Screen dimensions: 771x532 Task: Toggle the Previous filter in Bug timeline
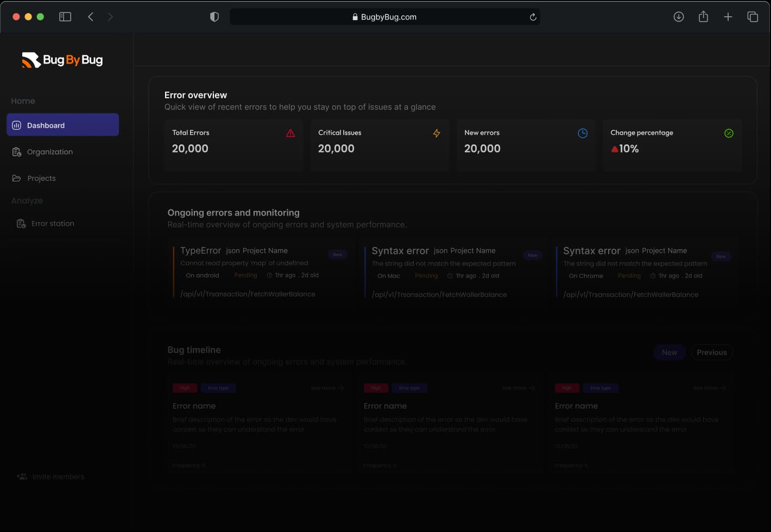click(711, 352)
